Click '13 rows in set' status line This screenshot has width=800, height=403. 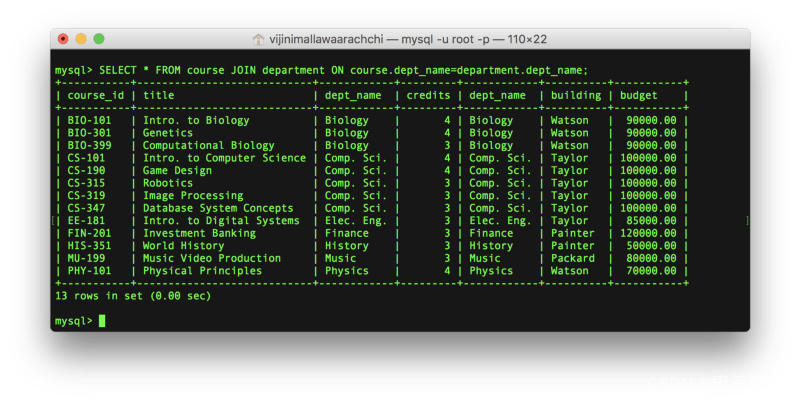pos(133,296)
